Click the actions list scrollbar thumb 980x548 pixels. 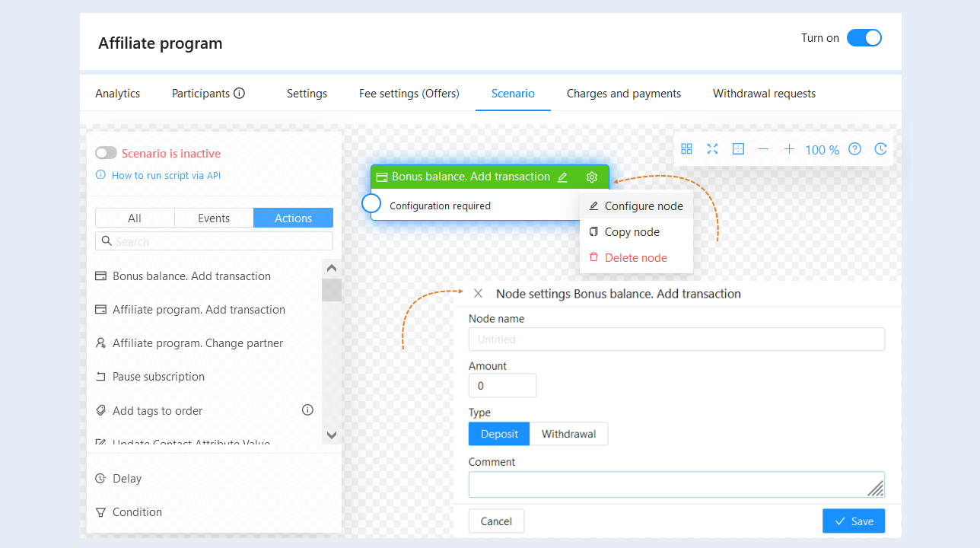pos(332,290)
